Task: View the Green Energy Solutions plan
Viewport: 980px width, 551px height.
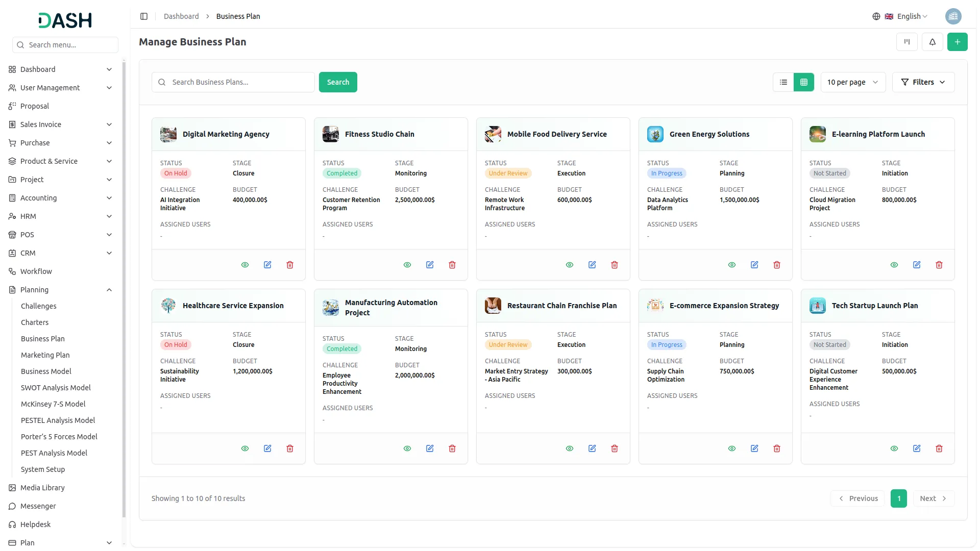Action: 732,265
